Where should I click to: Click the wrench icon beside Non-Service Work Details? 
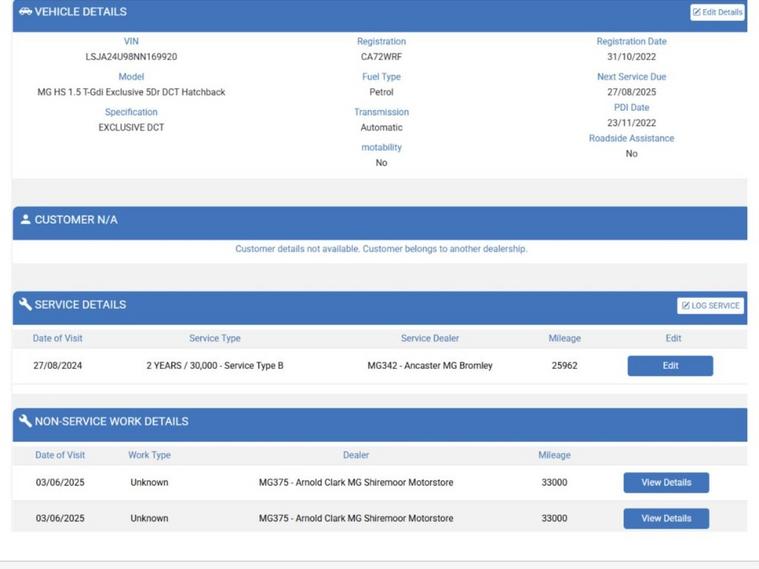pos(25,421)
